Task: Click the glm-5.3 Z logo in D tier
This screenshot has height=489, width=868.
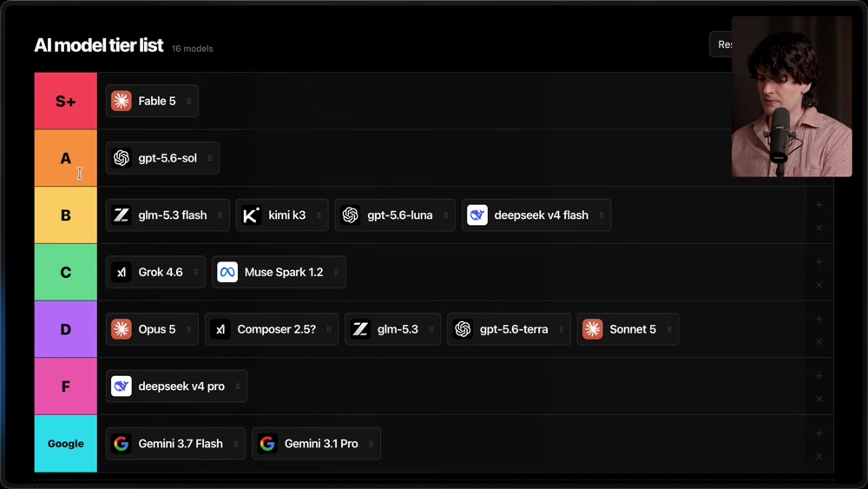Action: 360,329
